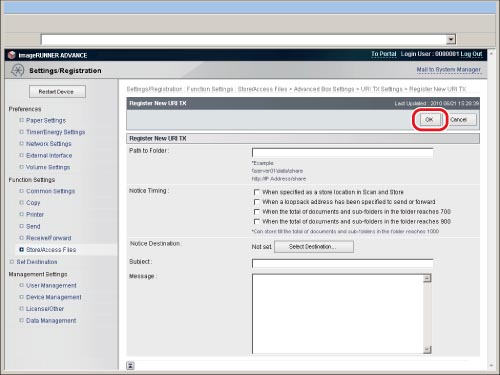Click the Settings/Registration gear icon
The image size is (500, 375).
pyautogui.click(x=17, y=70)
